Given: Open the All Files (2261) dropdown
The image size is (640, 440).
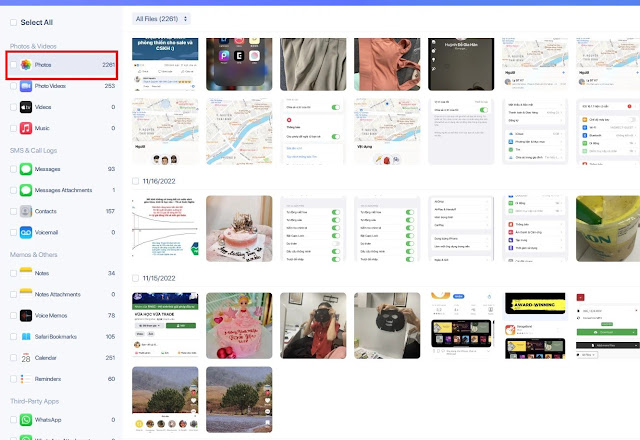Looking at the screenshot, I should point(161,19).
